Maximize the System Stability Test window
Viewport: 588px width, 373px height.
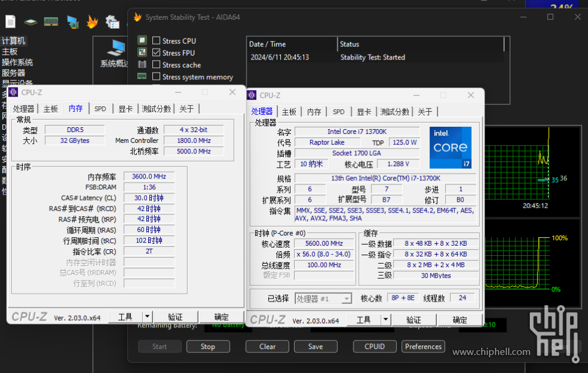550,17
